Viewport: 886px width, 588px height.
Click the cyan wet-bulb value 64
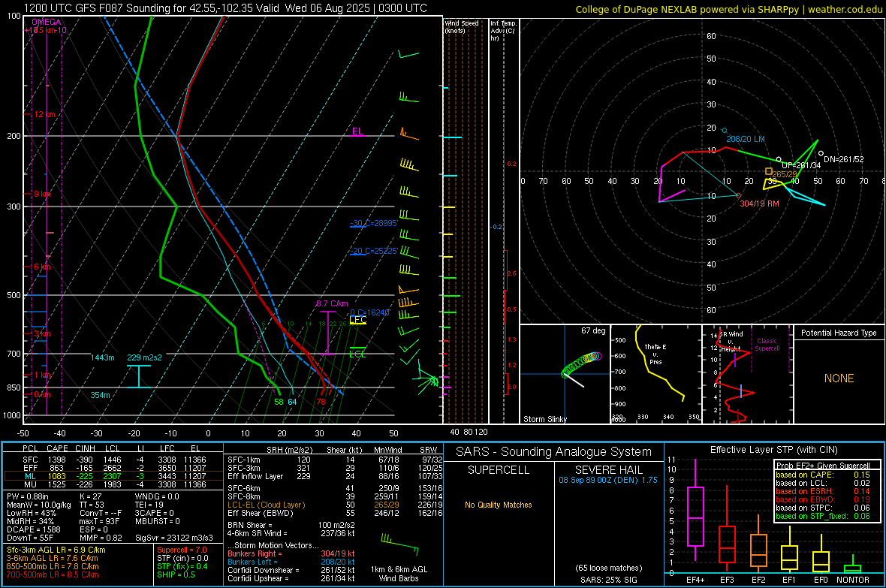click(x=292, y=402)
